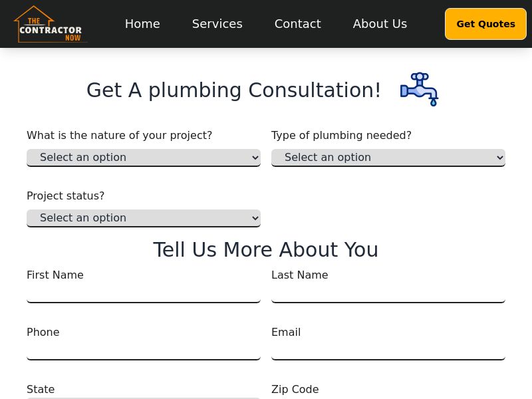Click the Last Name input field

[x=388, y=291]
